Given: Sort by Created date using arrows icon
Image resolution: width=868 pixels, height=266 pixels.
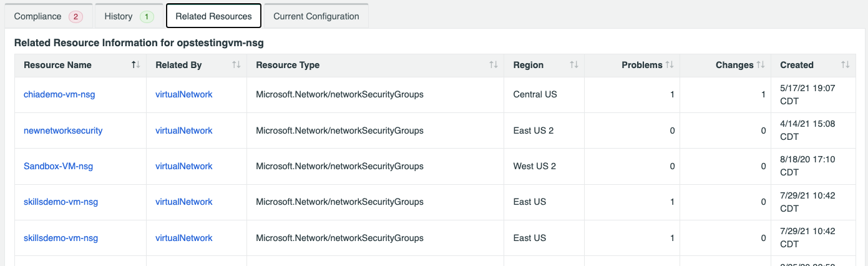Looking at the screenshot, I should coord(845,65).
